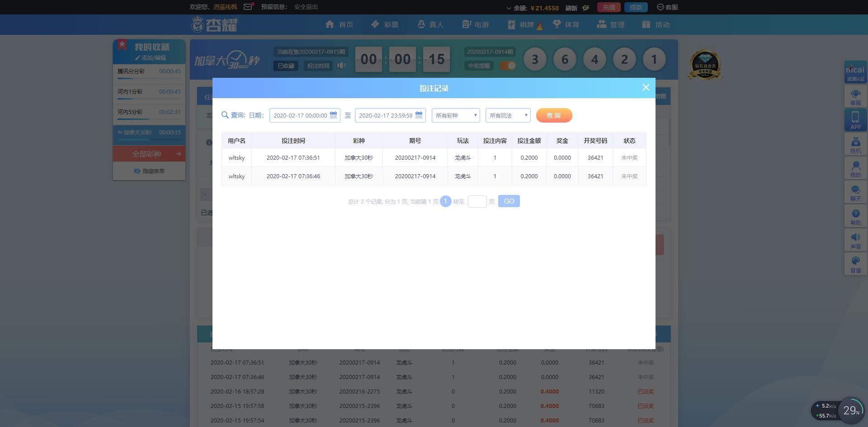The height and width of the screenshot is (427, 868).
Task: Click 刷新 to refresh balance
Action: (x=571, y=8)
